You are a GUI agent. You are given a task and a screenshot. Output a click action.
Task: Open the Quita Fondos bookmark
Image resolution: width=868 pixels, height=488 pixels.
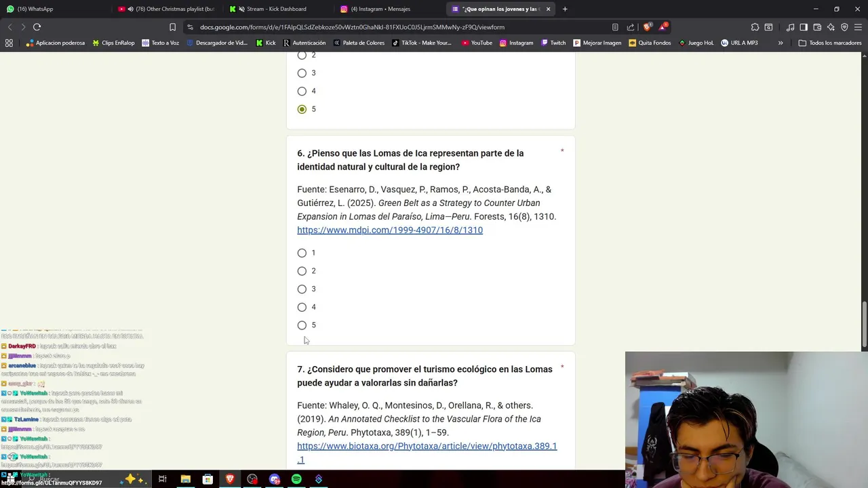(650, 43)
